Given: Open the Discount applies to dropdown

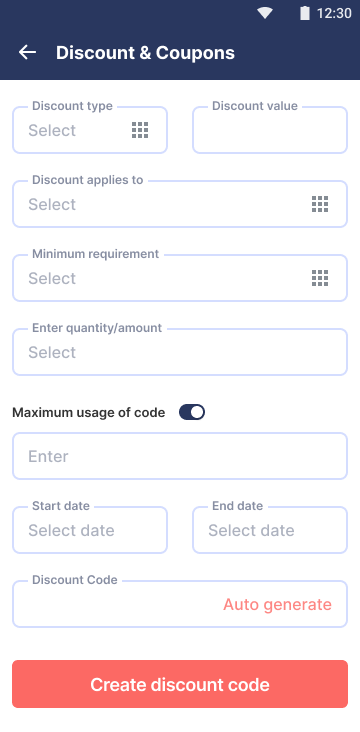Looking at the screenshot, I should pos(180,204).
